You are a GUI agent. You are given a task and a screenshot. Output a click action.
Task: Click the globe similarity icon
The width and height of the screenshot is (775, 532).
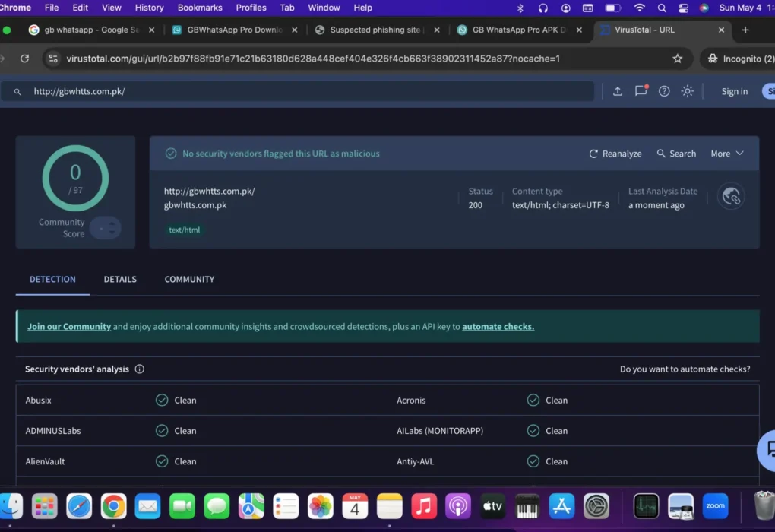731,196
